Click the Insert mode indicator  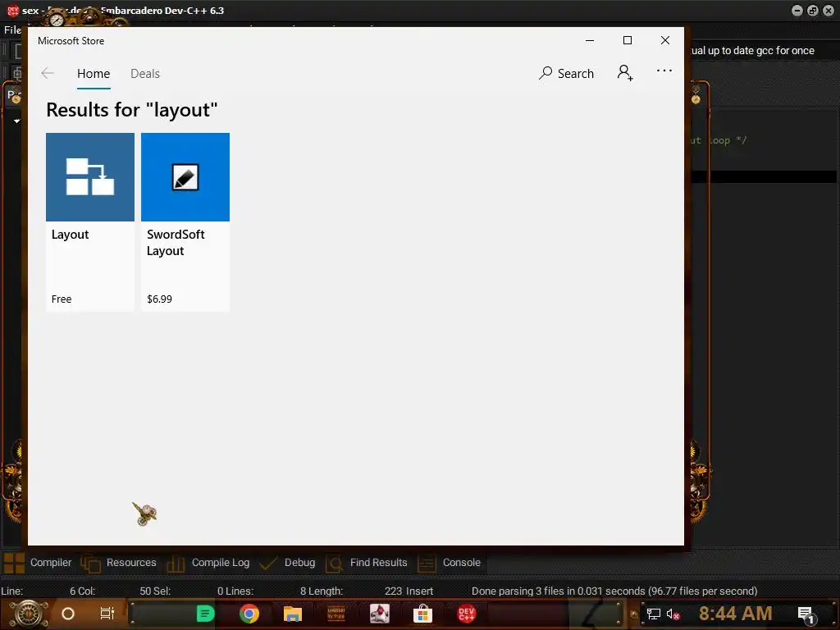coord(419,591)
